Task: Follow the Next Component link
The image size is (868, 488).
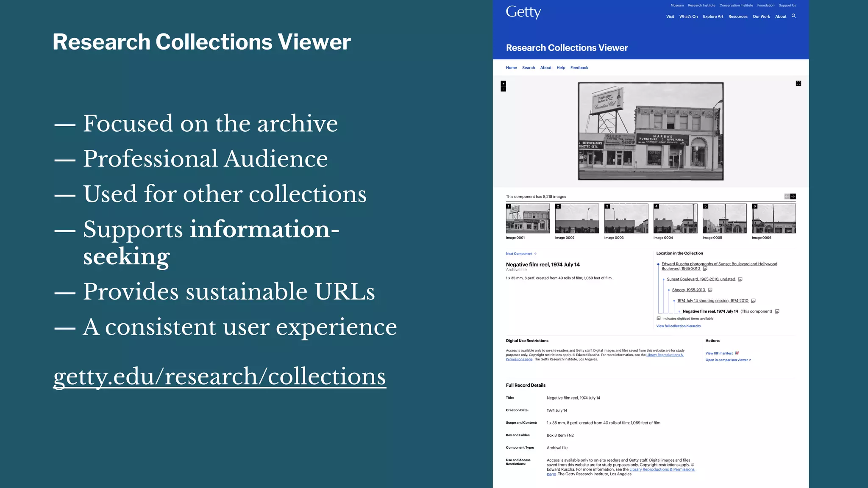Action: [521, 254]
